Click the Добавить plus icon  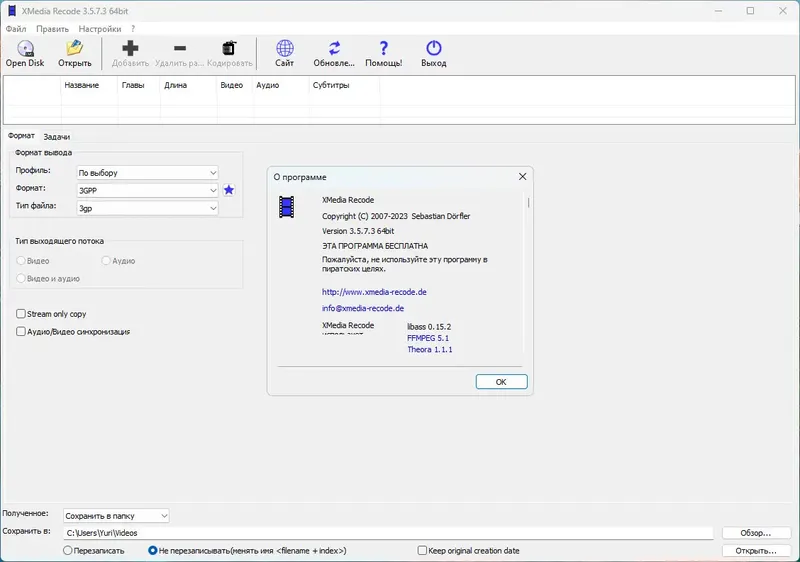(130, 48)
